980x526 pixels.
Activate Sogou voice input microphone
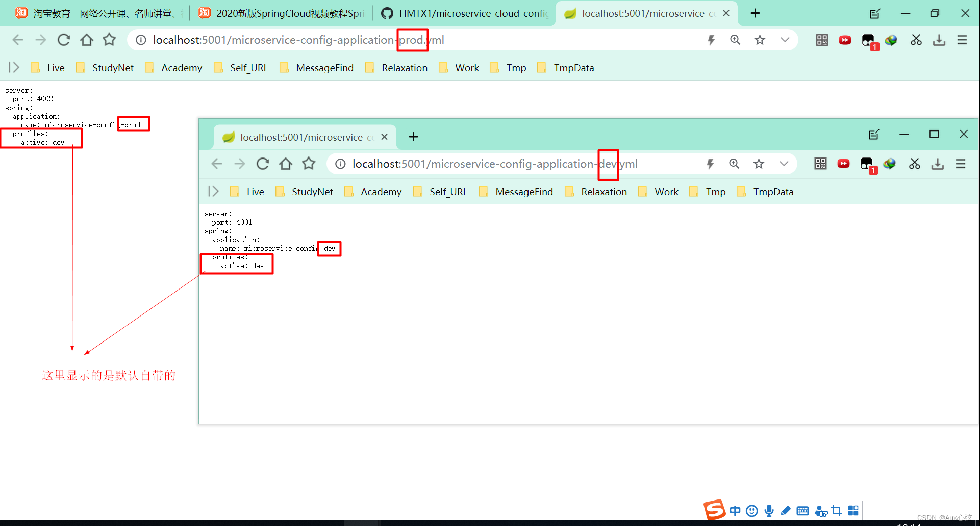tap(769, 510)
